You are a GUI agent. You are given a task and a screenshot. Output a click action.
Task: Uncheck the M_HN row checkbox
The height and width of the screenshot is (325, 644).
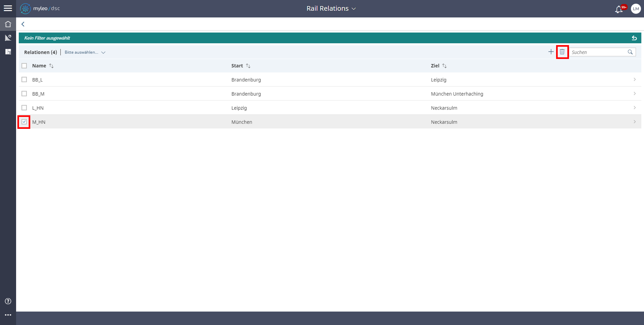coord(24,122)
